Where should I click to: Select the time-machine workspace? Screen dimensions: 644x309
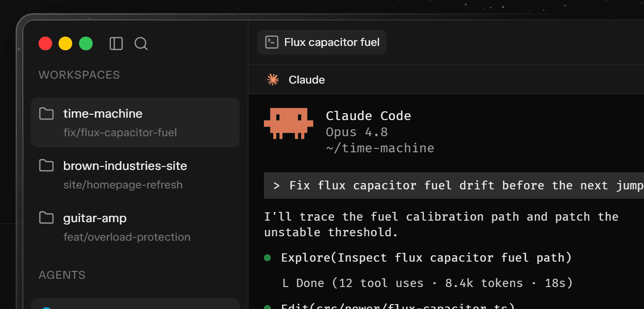click(135, 123)
